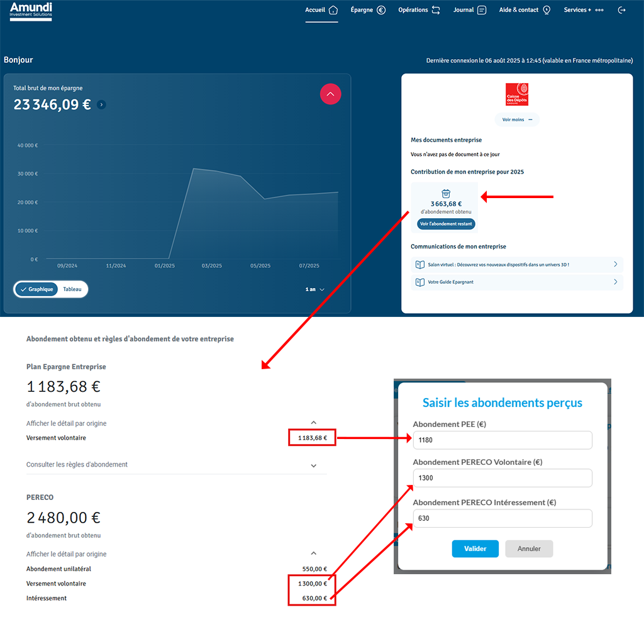644x644 pixels.
Task: Click book icon beside Salon virtuel
Action: click(419, 265)
